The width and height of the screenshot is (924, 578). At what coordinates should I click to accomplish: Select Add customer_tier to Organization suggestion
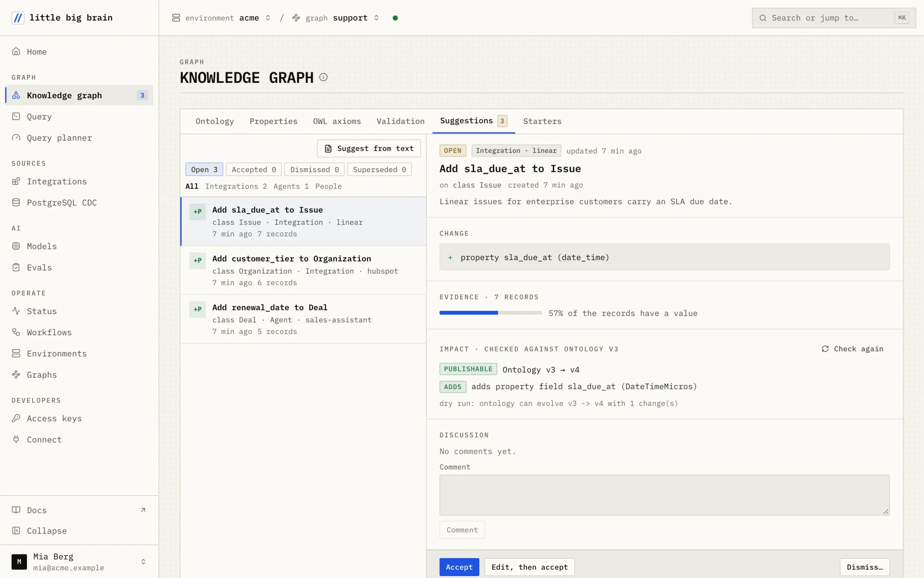point(303,270)
